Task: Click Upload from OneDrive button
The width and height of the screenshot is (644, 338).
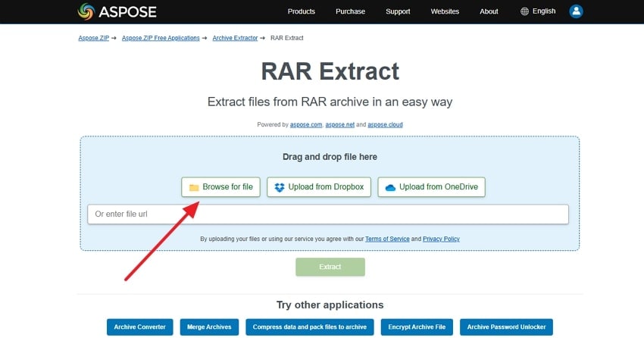Action: pyautogui.click(x=431, y=187)
